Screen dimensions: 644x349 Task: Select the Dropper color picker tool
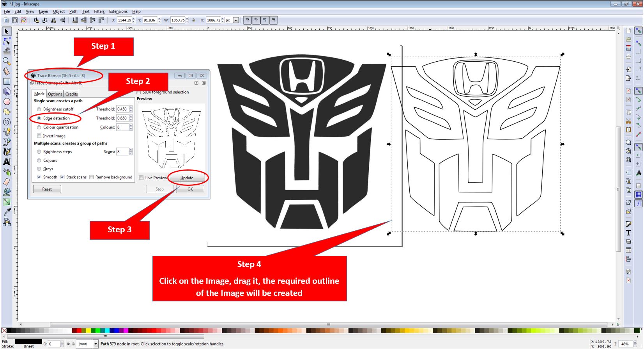pos(7,212)
